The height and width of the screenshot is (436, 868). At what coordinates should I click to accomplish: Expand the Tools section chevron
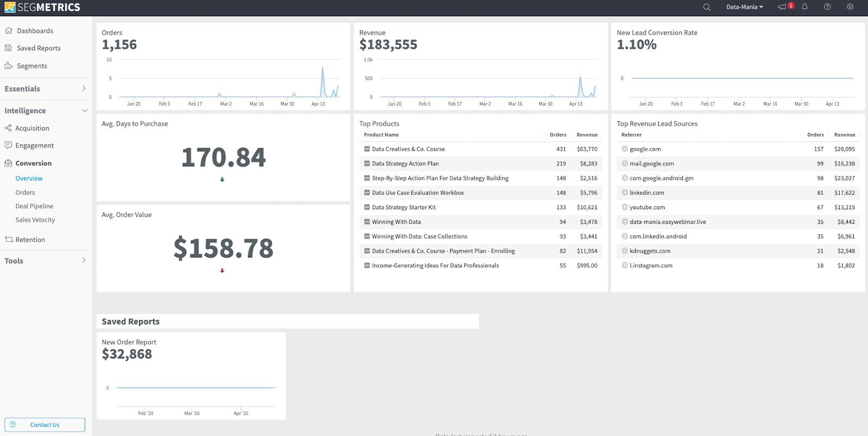coord(84,260)
